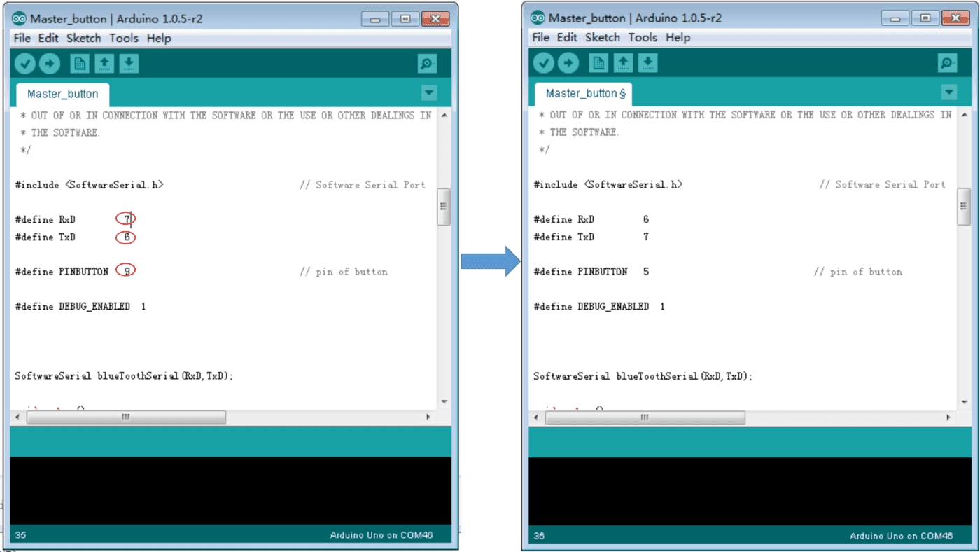This screenshot has width=980, height=552.
Task: Upload the modified sketch from right window
Action: [x=568, y=64]
